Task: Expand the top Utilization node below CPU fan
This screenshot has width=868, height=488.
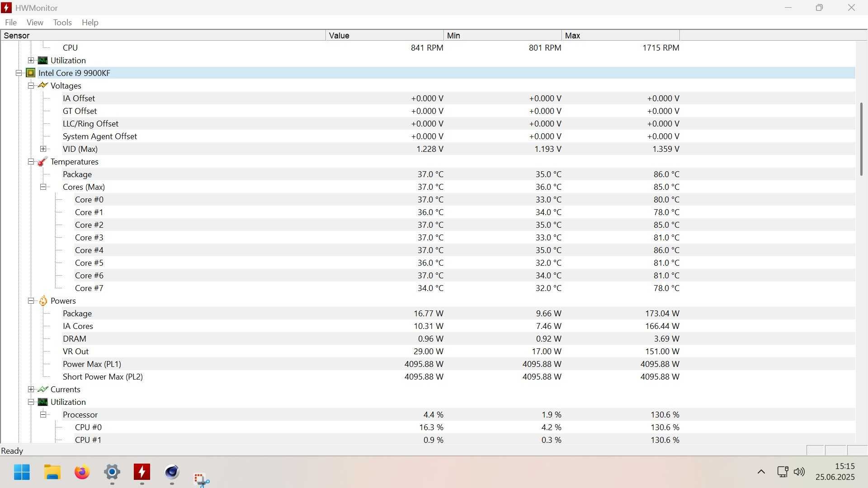Action: pos(31,60)
